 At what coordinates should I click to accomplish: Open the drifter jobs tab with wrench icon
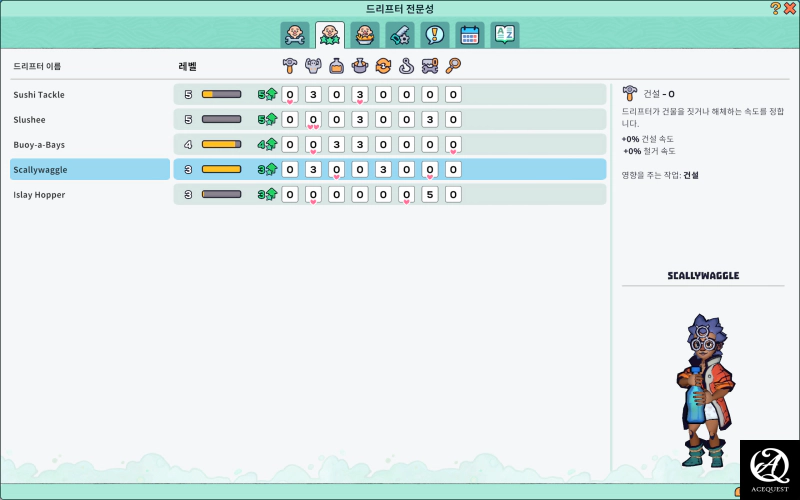[x=295, y=35]
